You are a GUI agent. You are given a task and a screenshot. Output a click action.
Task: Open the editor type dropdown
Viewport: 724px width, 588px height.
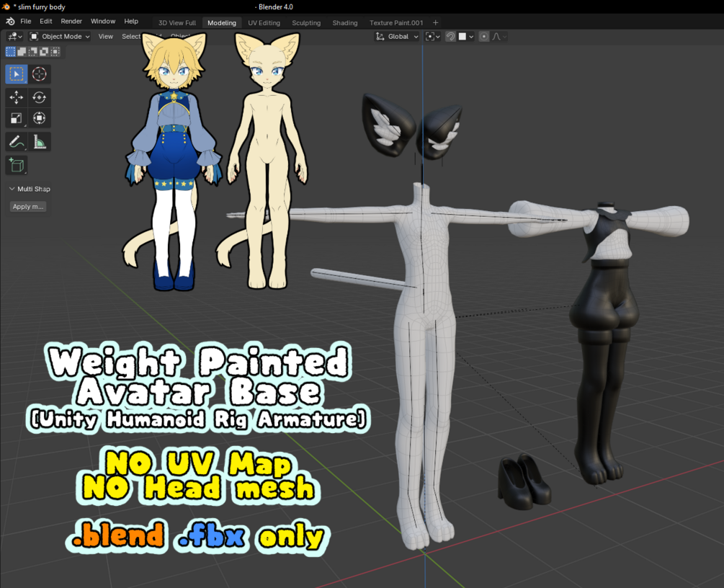click(x=15, y=37)
